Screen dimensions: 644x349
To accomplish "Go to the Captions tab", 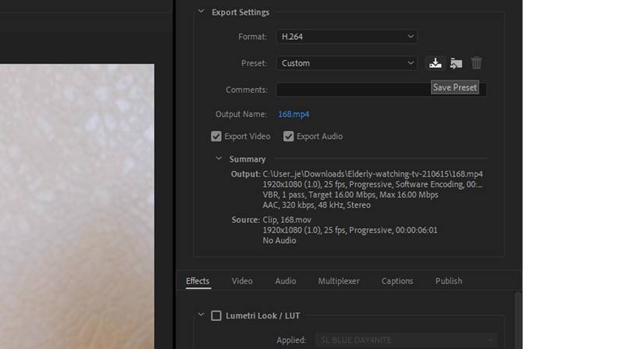I will (397, 281).
